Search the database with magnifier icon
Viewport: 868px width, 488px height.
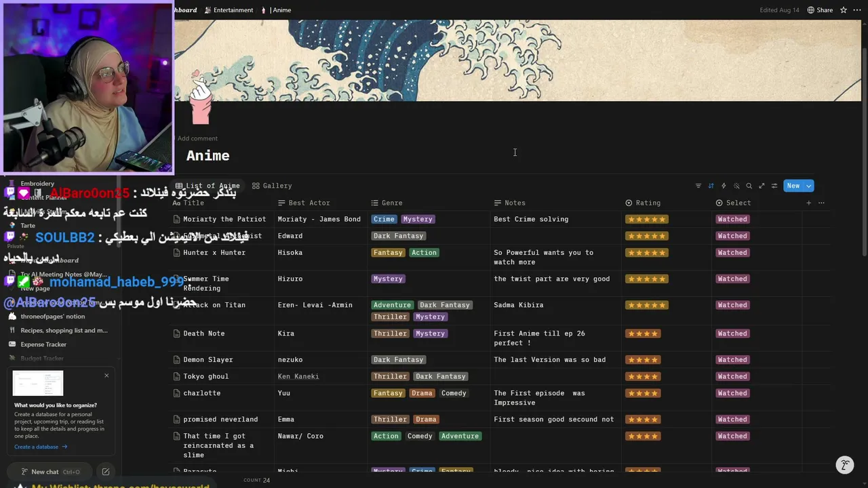pos(749,186)
